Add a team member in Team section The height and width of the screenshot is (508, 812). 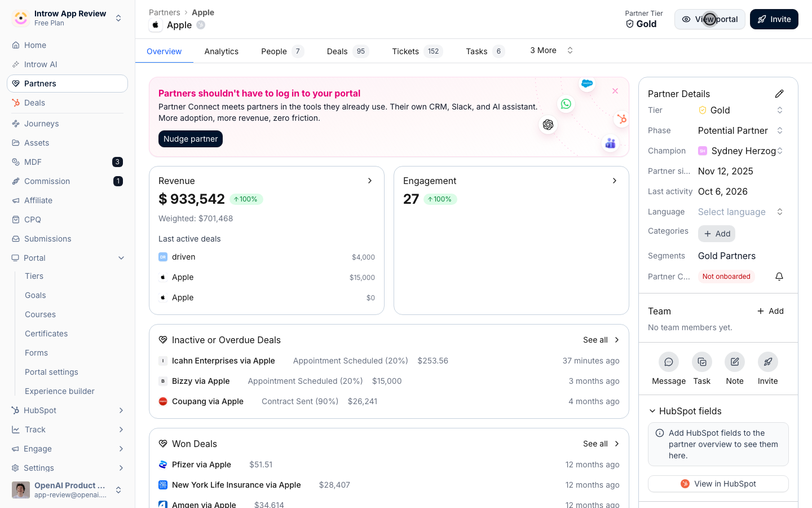click(770, 311)
